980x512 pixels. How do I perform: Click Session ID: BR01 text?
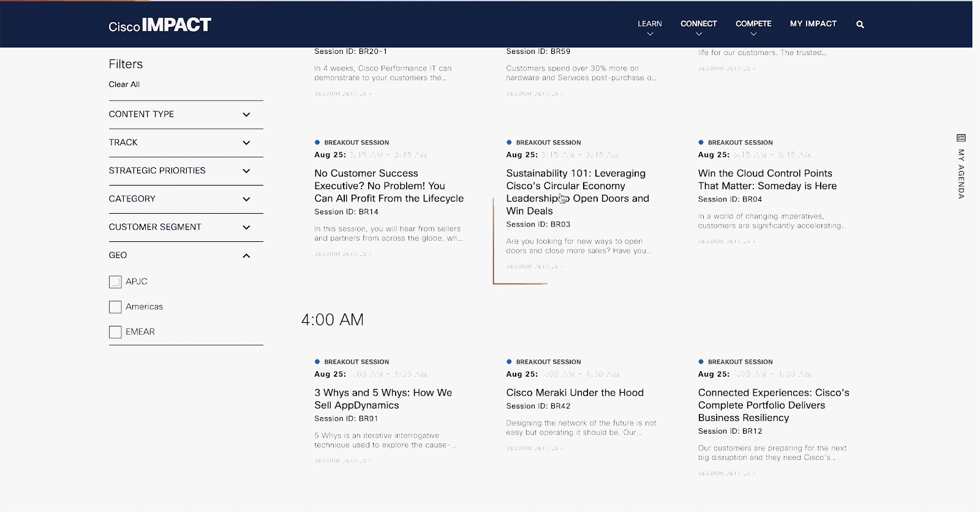[347, 419]
